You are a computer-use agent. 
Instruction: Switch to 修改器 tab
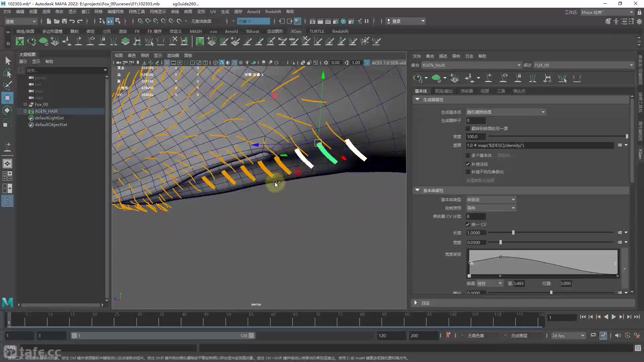467,91
